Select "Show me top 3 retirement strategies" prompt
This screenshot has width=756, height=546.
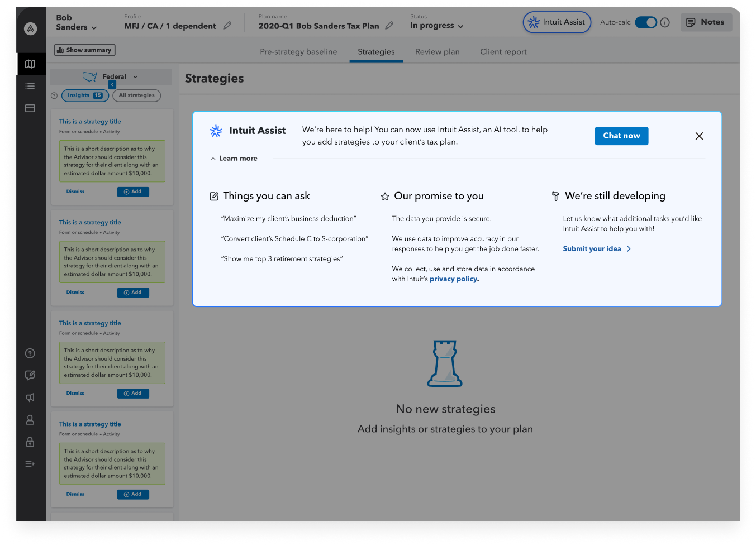(282, 259)
